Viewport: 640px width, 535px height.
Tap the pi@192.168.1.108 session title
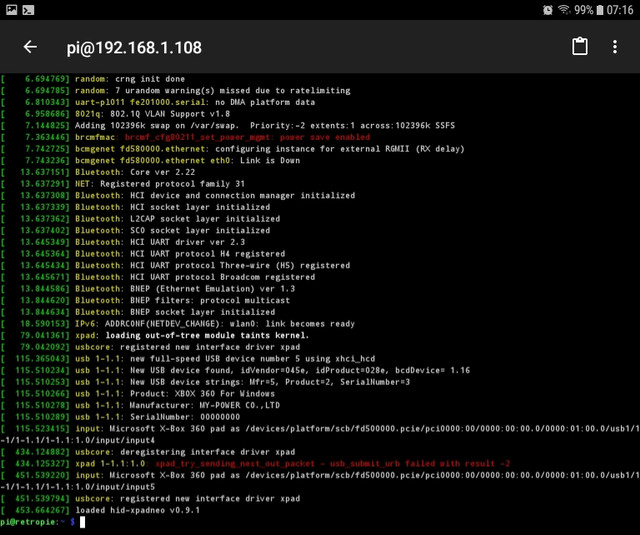click(x=134, y=48)
